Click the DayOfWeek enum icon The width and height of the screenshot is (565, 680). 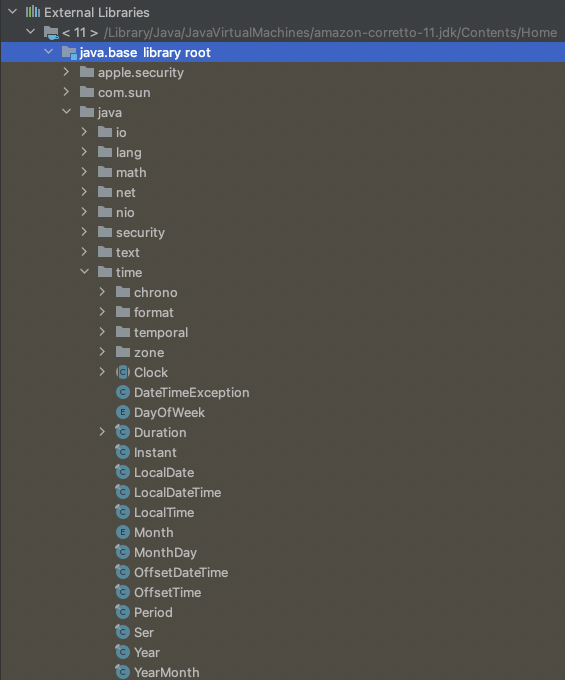(123, 412)
